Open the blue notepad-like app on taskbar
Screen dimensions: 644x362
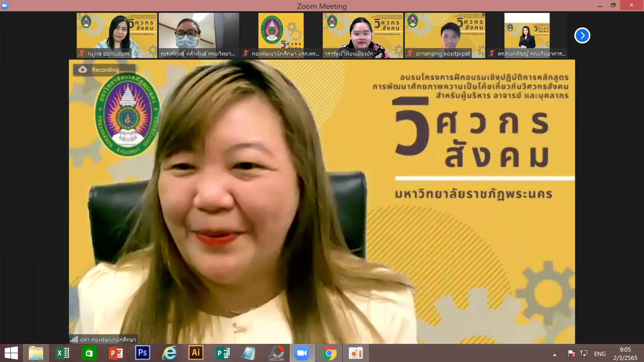[249, 353]
